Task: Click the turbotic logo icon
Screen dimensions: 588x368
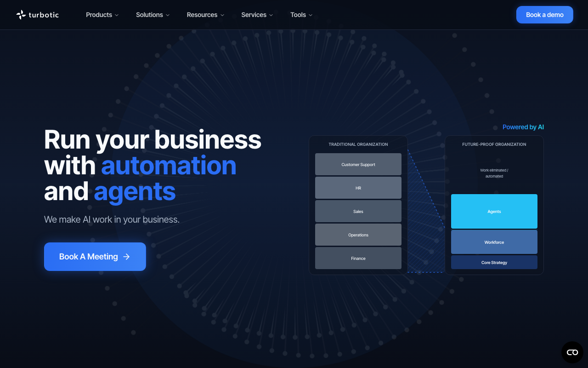Action: (x=21, y=14)
